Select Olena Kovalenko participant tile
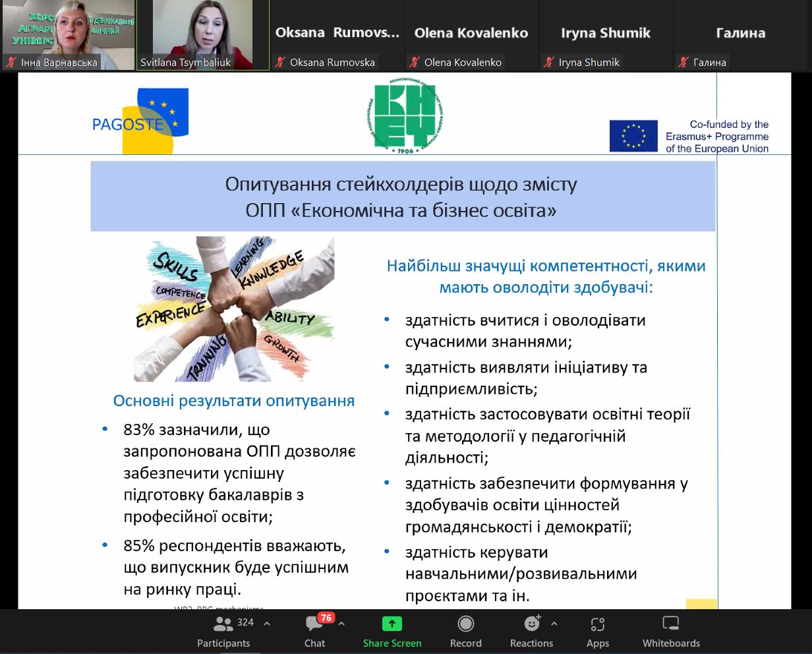 click(471, 35)
